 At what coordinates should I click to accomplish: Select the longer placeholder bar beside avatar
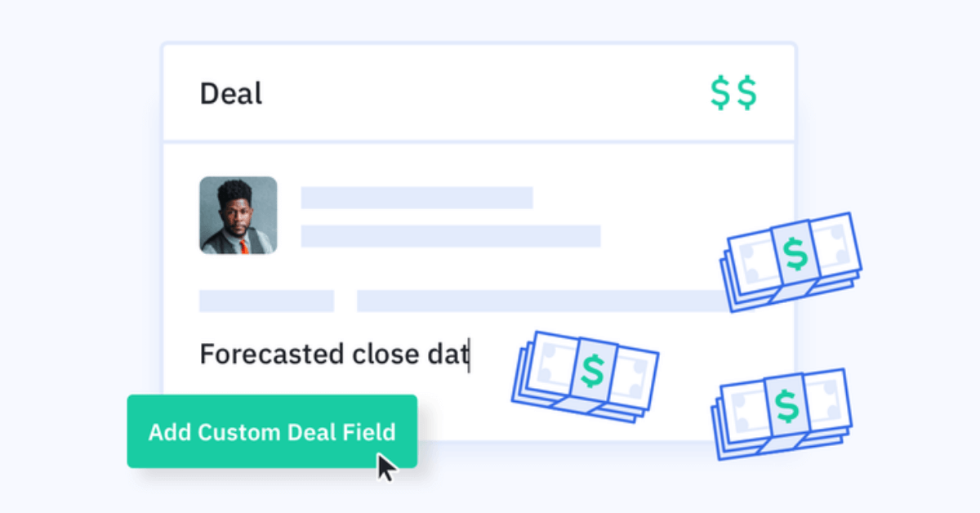451,236
